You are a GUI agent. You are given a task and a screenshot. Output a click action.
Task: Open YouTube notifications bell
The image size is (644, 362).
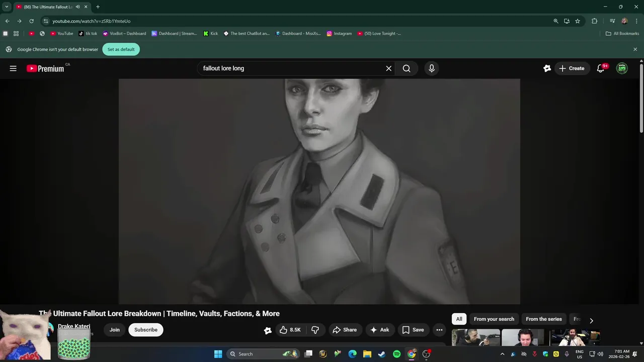pos(601,68)
